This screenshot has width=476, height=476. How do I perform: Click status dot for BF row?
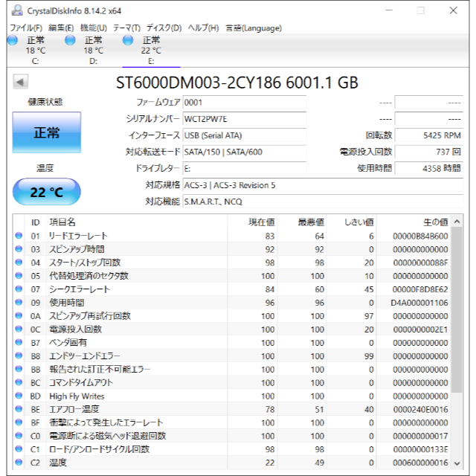[19, 422]
